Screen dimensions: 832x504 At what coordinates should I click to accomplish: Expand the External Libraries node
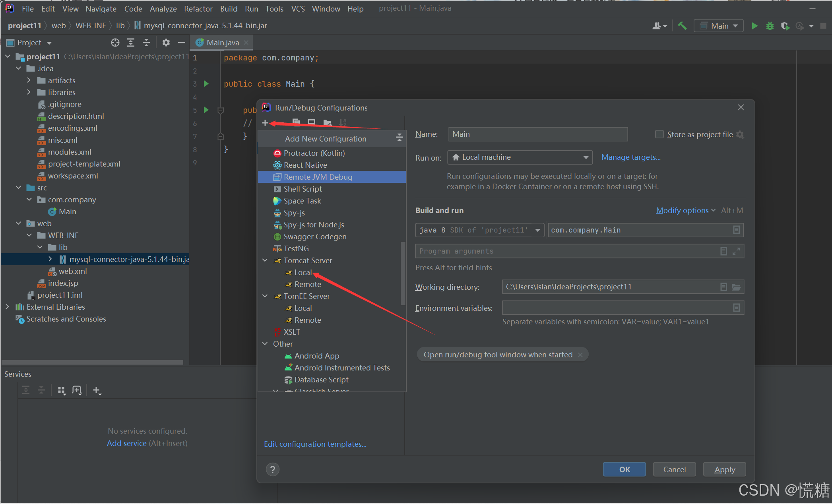point(8,307)
